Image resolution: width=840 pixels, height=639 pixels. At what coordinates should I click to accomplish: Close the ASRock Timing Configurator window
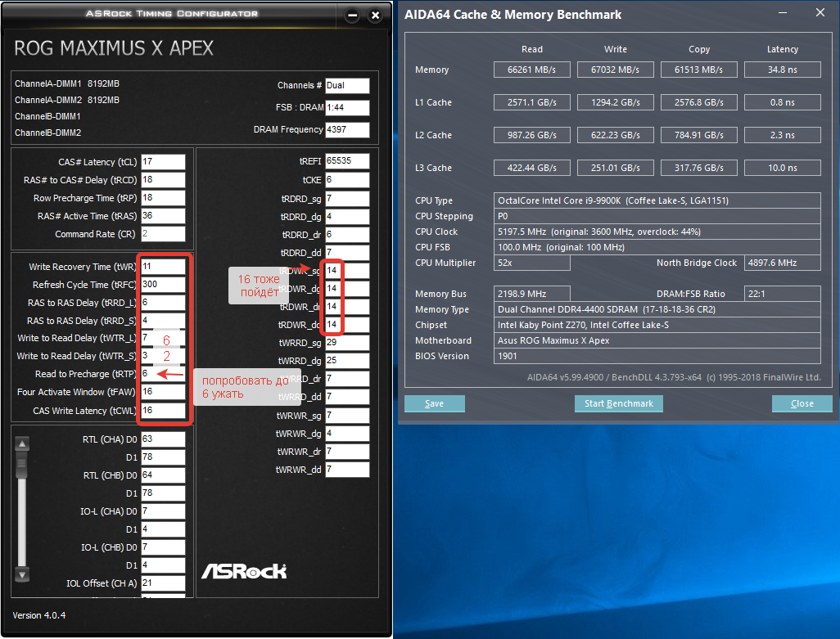pos(376,15)
